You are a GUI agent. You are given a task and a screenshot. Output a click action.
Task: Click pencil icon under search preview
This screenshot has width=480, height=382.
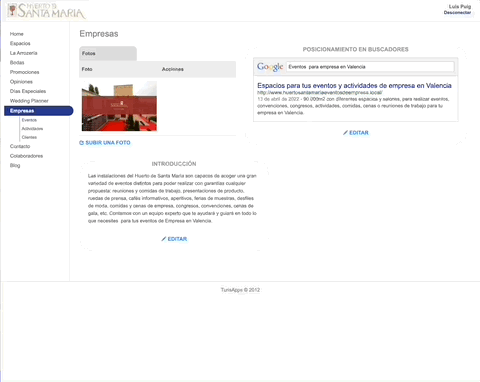[x=345, y=133]
